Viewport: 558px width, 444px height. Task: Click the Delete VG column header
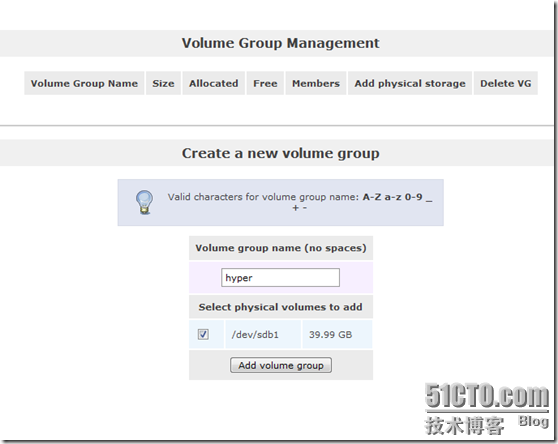tap(506, 83)
